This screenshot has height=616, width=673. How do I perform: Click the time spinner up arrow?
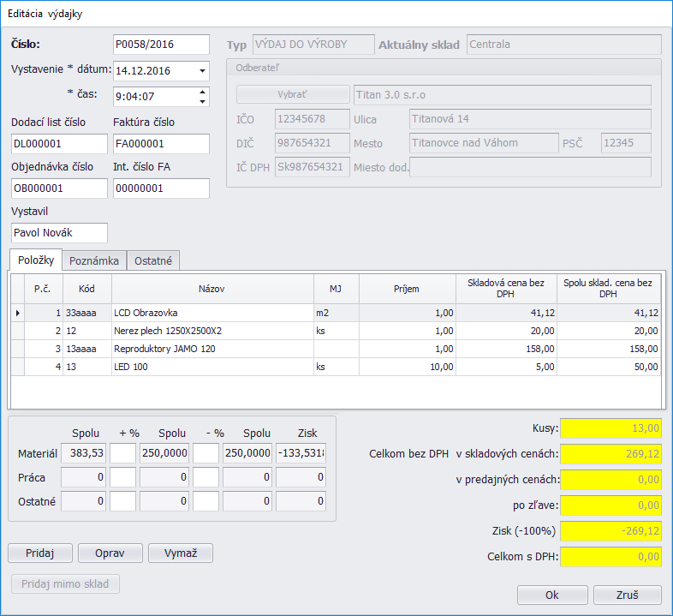202,92
